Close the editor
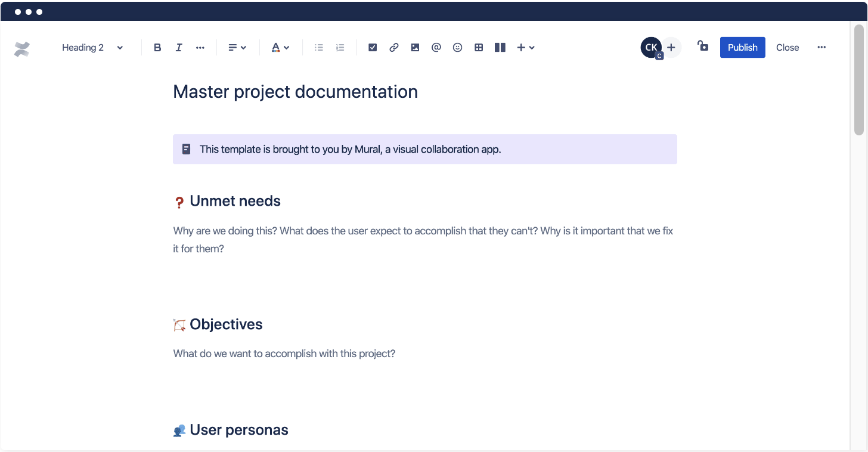The image size is (868, 452). [x=787, y=47]
